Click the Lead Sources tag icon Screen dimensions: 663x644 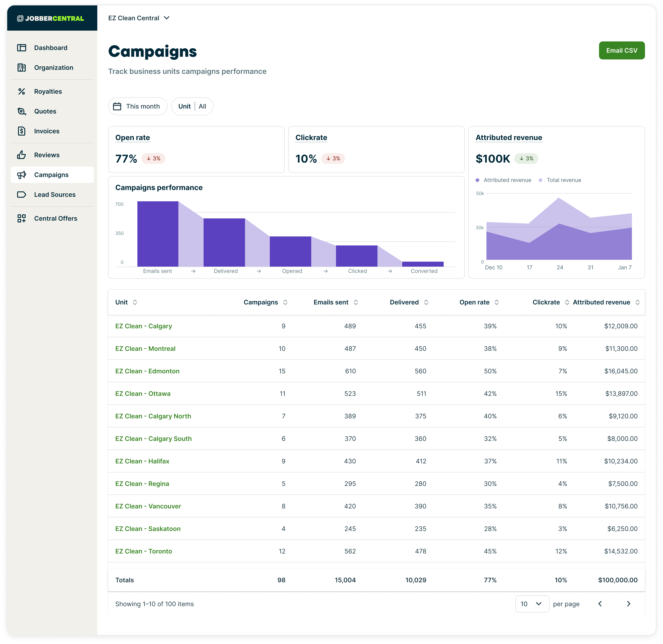[x=22, y=195]
